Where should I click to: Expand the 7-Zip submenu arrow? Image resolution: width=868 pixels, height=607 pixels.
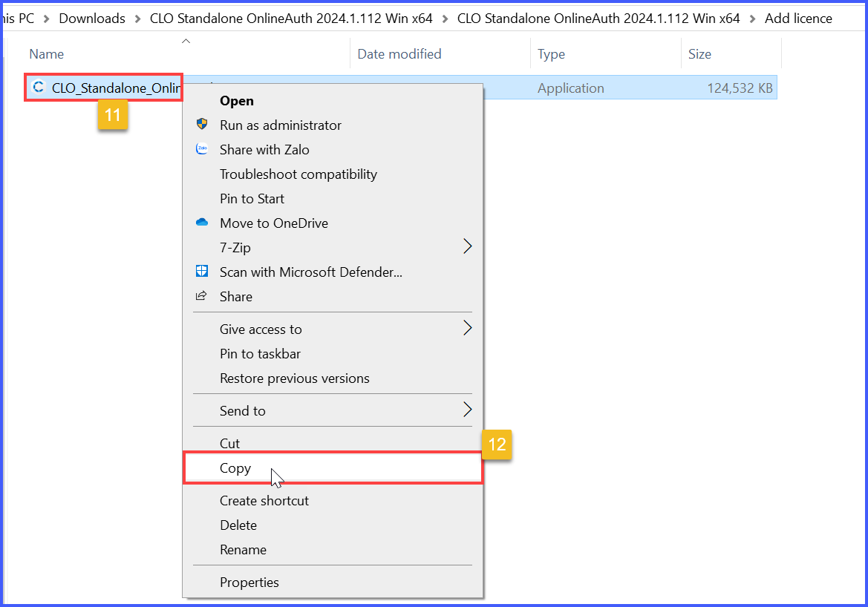pyautogui.click(x=467, y=247)
